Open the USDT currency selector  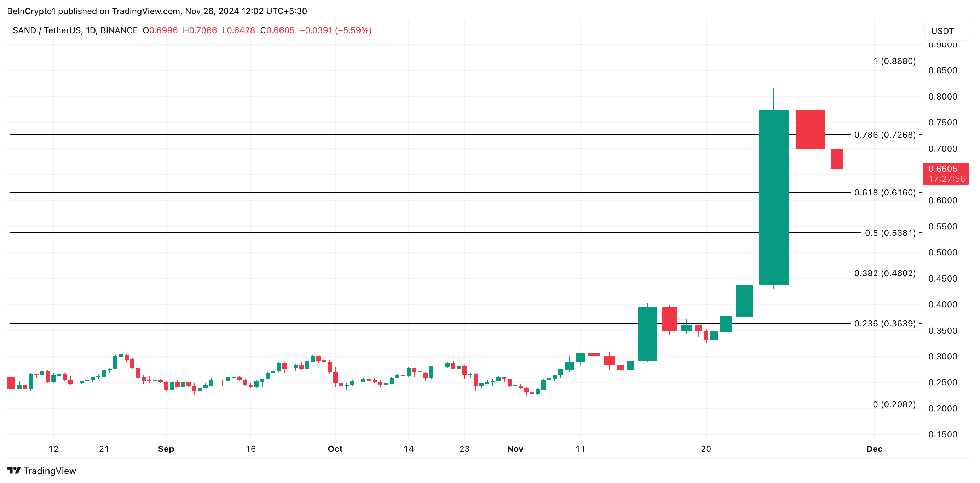947,31
